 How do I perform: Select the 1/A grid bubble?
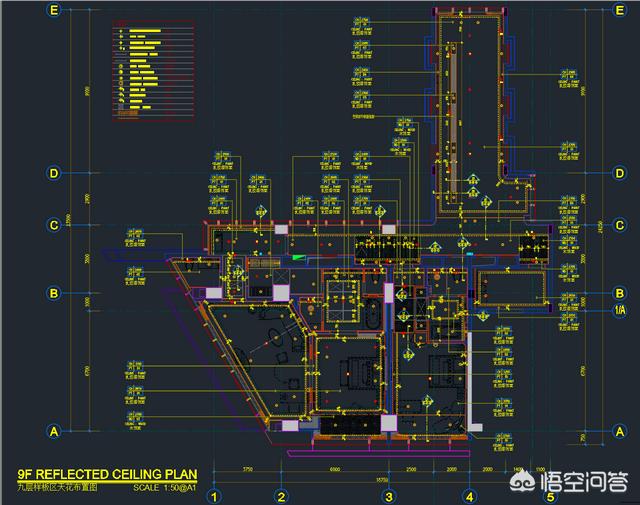(619, 310)
